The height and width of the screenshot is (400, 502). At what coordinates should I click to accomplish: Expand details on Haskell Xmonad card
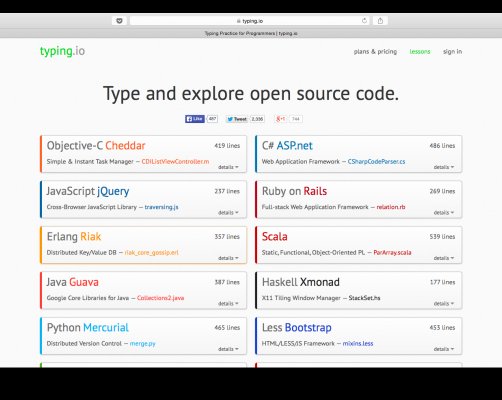444,304
